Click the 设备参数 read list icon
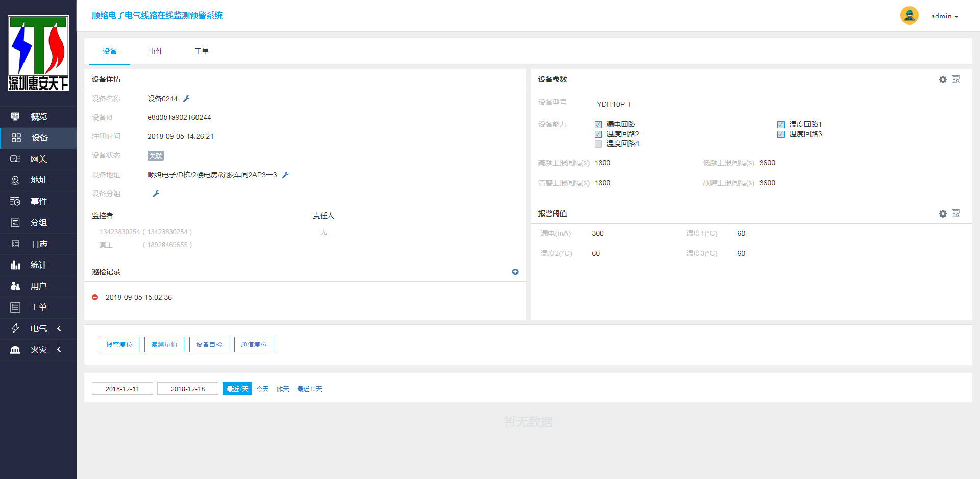980x479 pixels. (956, 79)
